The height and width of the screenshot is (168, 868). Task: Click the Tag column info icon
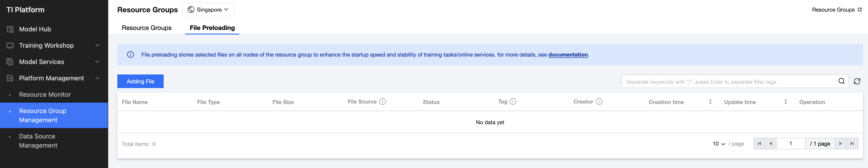coord(512,102)
